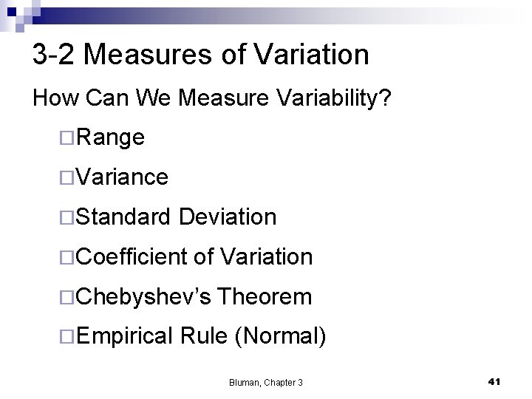Click the slide number 41
The height and width of the screenshot is (399, 532).
pos(494,382)
